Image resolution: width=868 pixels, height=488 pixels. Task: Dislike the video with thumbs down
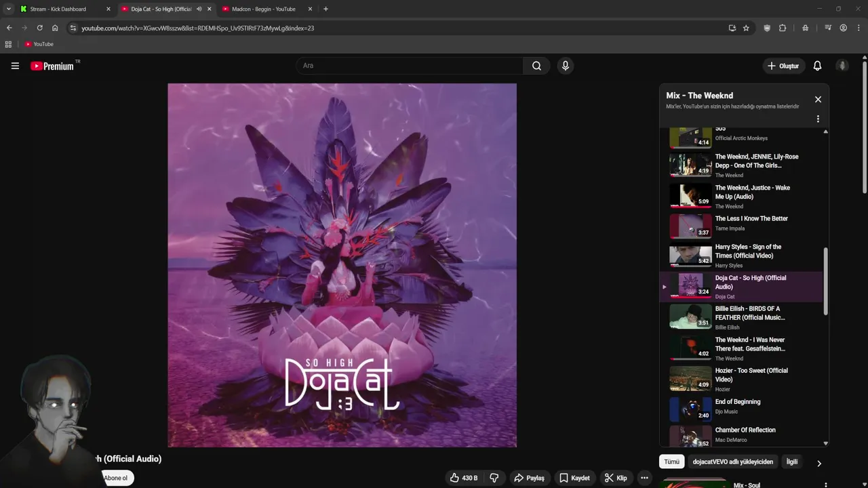pos(494,478)
